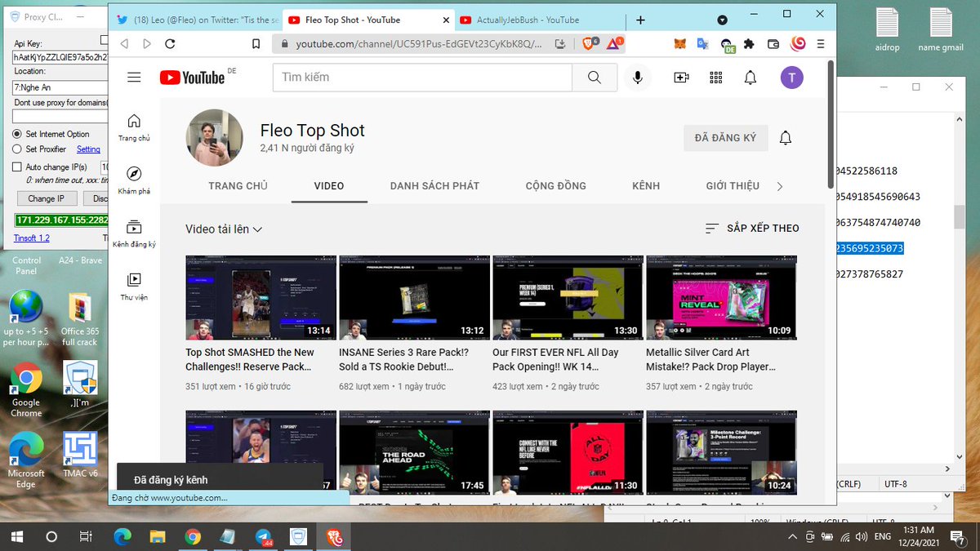Expand more channel tabs with right chevron
This screenshot has width=980, height=551.
(x=779, y=186)
